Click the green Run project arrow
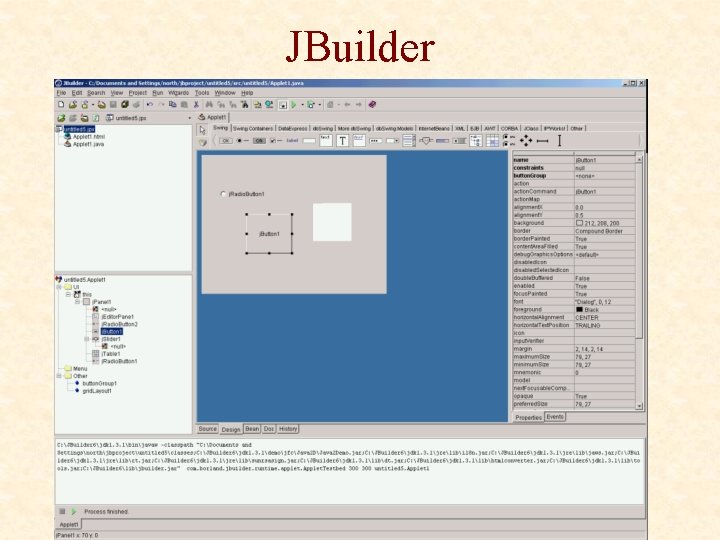 [x=294, y=105]
